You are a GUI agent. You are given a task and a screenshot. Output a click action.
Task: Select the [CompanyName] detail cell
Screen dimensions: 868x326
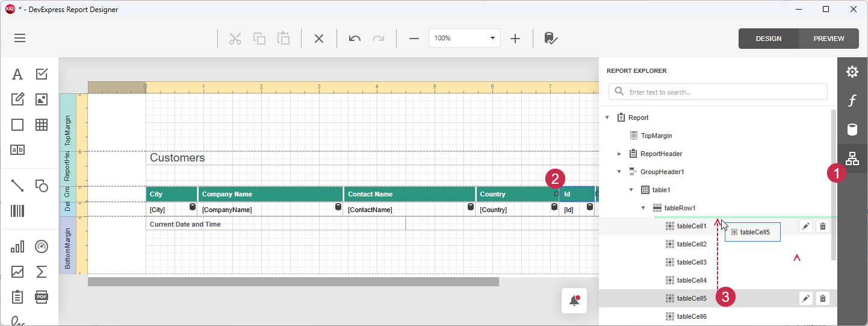click(270, 210)
